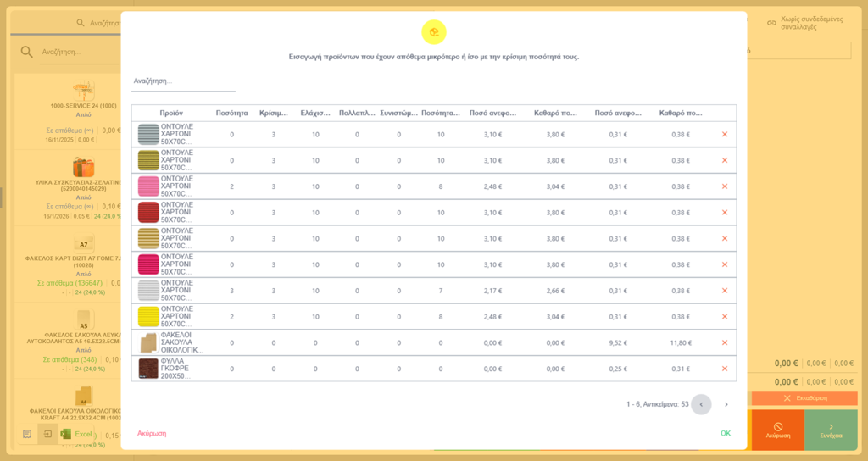Go to the previous page of results
This screenshot has width=868, height=461.
click(701, 404)
